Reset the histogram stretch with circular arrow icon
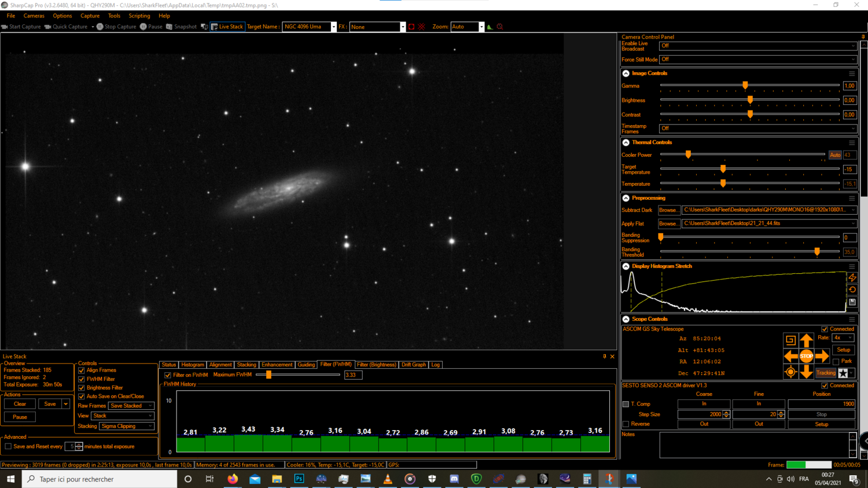 (x=852, y=289)
